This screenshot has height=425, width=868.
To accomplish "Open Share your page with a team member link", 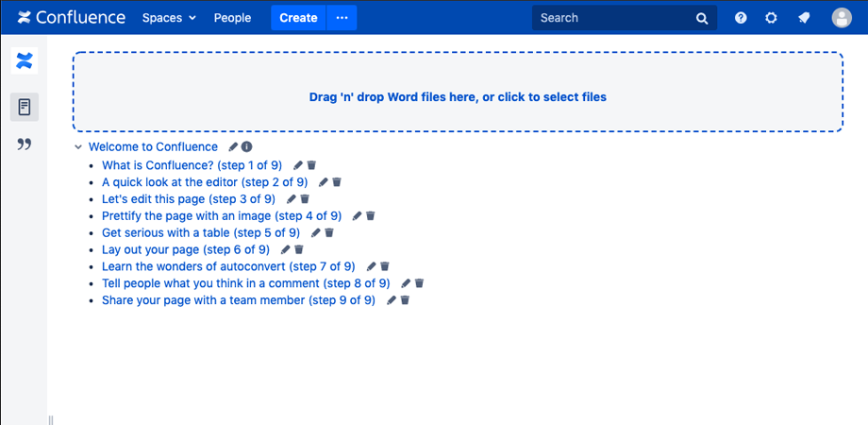I will pyautogui.click(x=239, y=300).
